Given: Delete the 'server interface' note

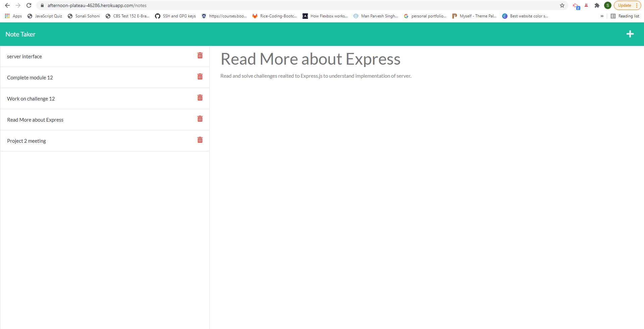Looking at the screenshot, I should [x=200, y=56].
